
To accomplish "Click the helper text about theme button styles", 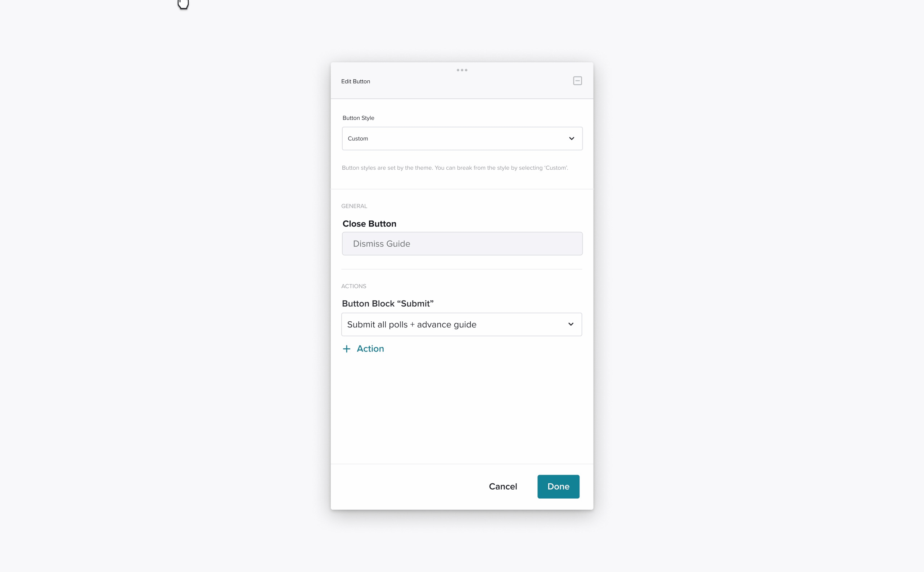I will (455, 168).
